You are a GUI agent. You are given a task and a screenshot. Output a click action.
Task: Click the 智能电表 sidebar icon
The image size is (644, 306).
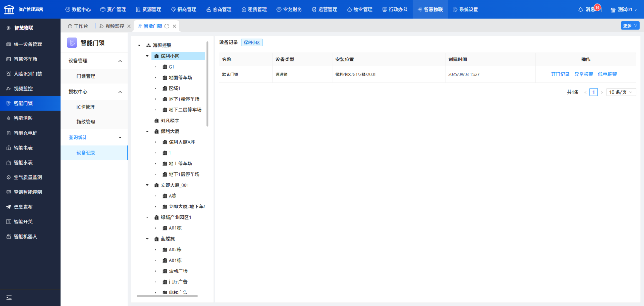9,148
